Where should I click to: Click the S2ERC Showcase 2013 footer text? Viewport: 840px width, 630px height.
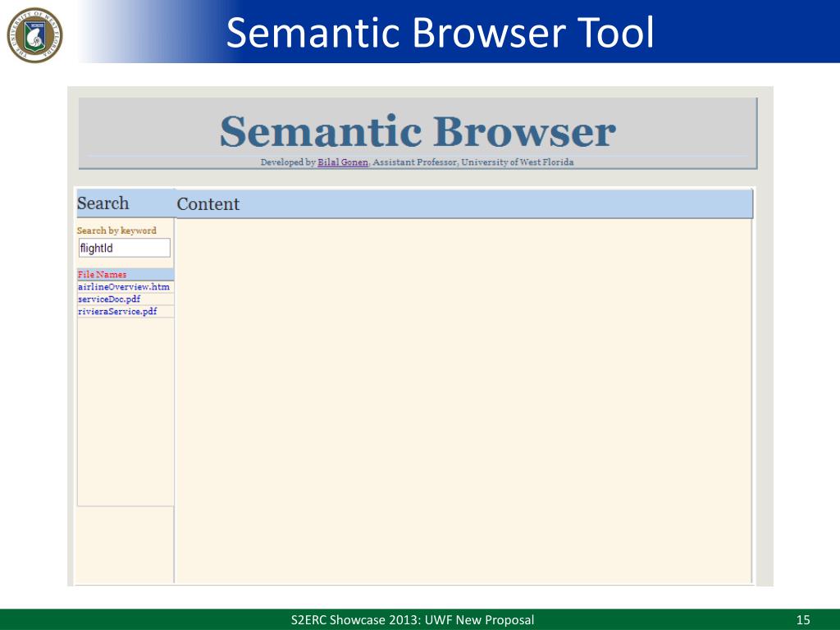tap(413, 619)
